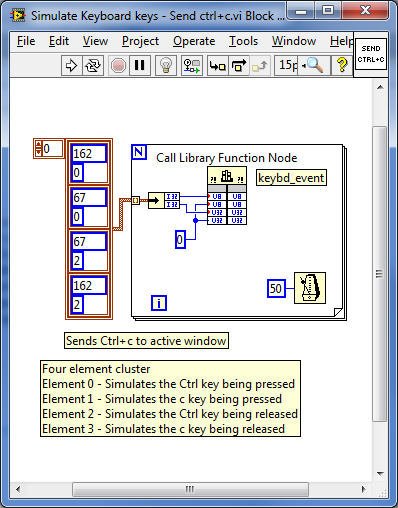Open the View menu
398x508 pixels.
[95, 41]
